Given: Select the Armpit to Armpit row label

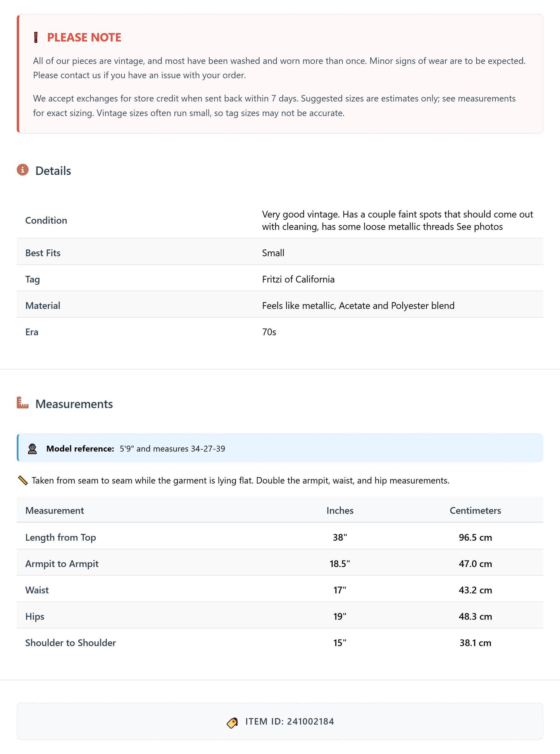Looking at the screenshot, I should [x=62, y=564].
